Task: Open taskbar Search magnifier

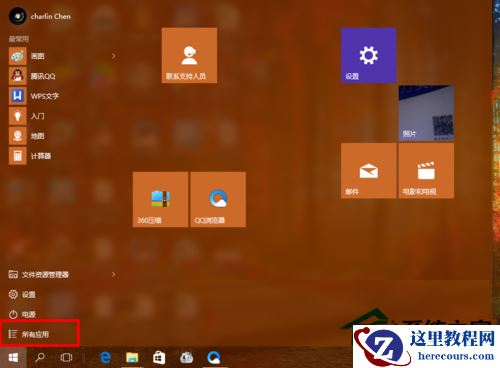Action: coord(40,358)
